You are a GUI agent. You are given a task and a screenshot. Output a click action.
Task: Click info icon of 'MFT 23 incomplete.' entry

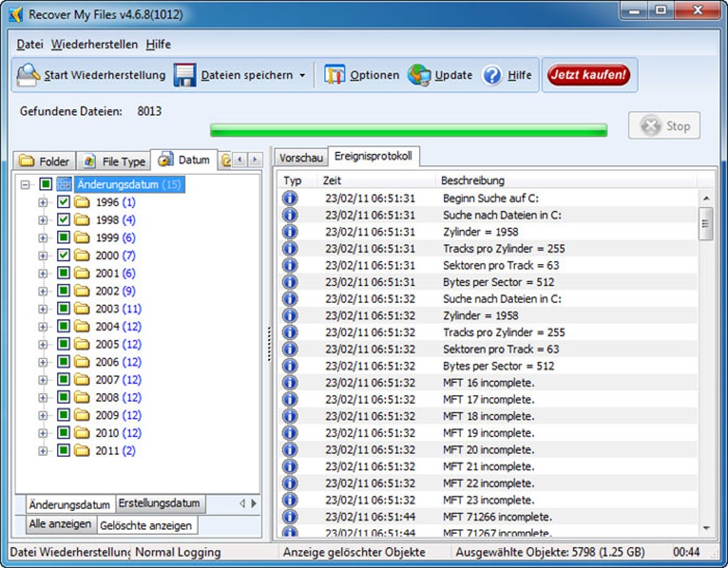(x=290, y=499)
